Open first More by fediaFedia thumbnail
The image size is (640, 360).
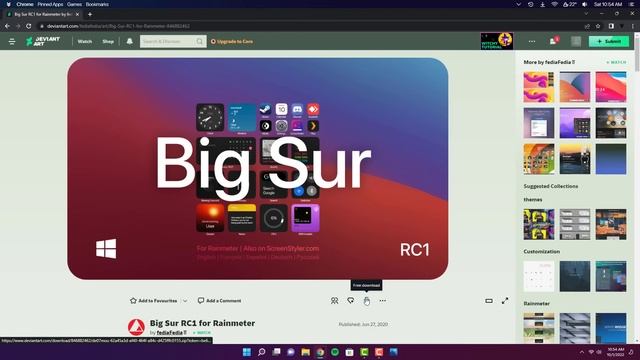(x=539, y=87)
